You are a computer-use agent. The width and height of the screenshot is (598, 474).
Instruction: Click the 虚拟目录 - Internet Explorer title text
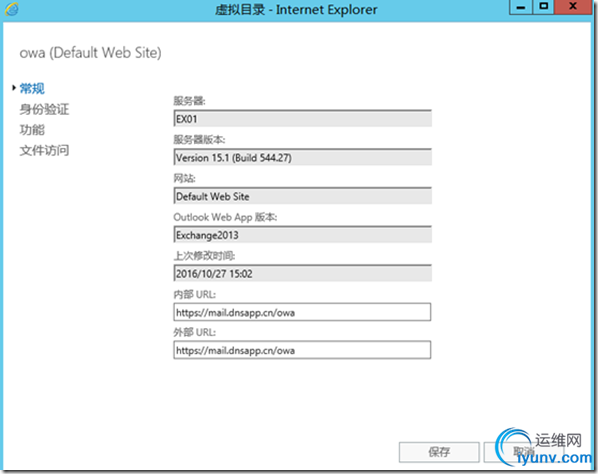click(x=296, y=10)
